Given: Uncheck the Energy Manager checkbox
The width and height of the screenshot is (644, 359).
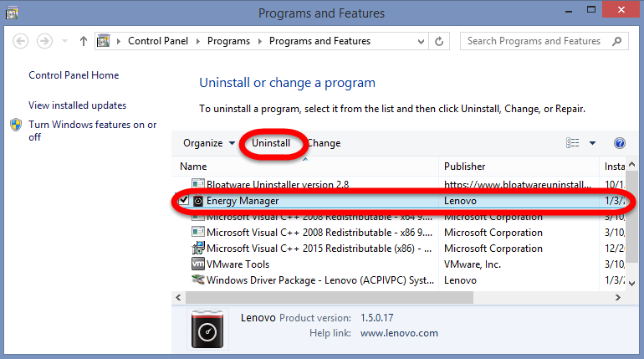Looking at the screenshot, I should pyautogui.click(x=184, y=201).
